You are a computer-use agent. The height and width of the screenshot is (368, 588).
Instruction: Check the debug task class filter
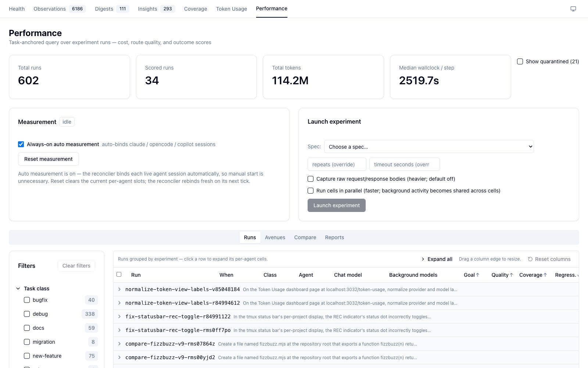27,314
